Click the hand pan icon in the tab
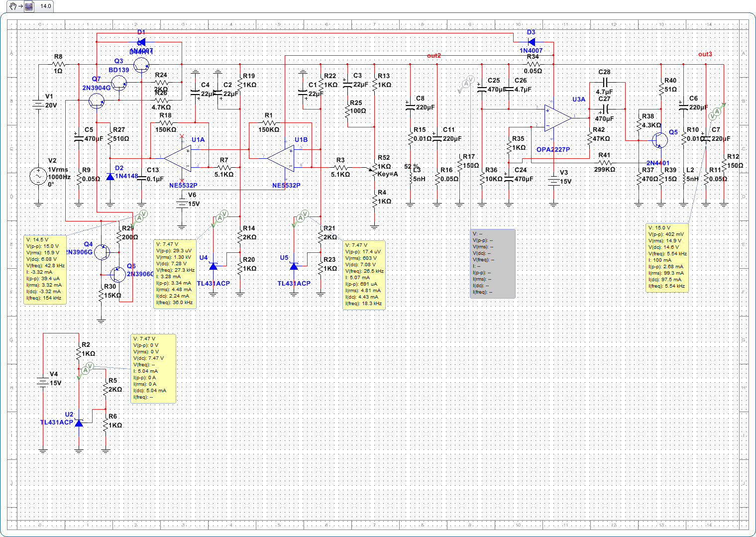Image resolution: width=756 pixels, height=537 pixels. [x=13, y=6]
